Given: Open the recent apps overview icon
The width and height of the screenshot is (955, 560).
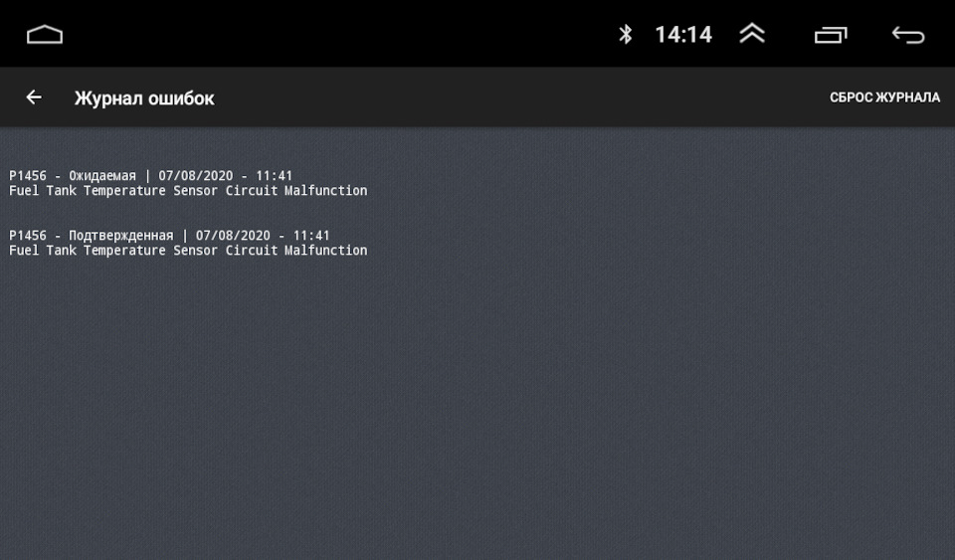Looking at the screenshot, I should pos(831,35).
